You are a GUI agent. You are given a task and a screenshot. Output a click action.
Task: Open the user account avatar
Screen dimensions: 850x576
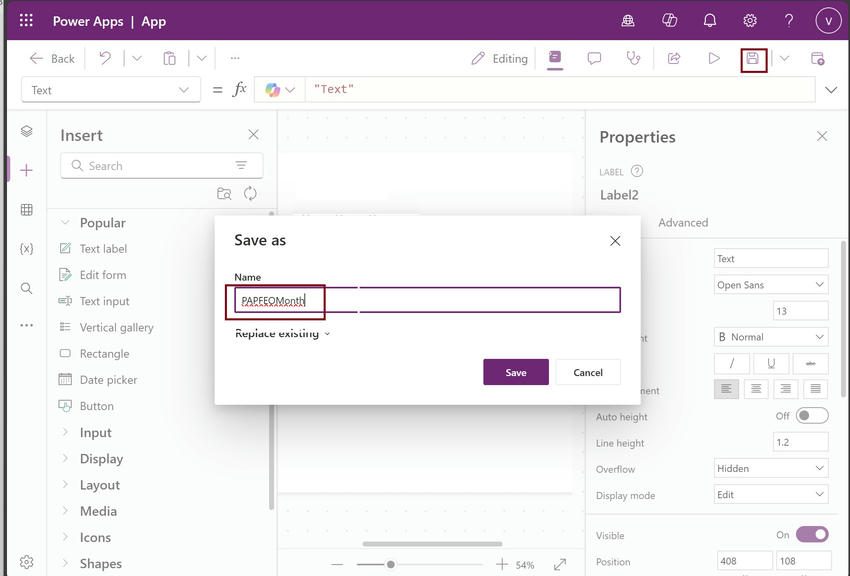pyautogui.click(x=828, y=21)
